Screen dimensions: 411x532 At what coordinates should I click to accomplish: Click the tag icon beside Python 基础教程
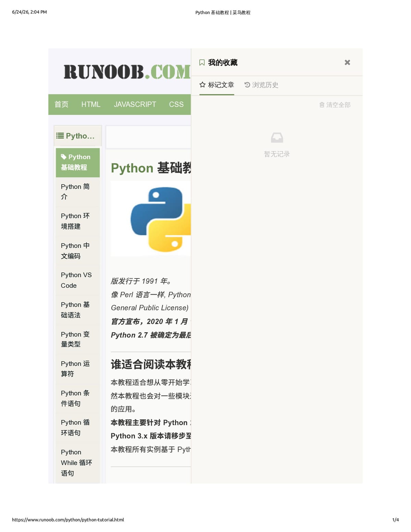click(64, 157)
